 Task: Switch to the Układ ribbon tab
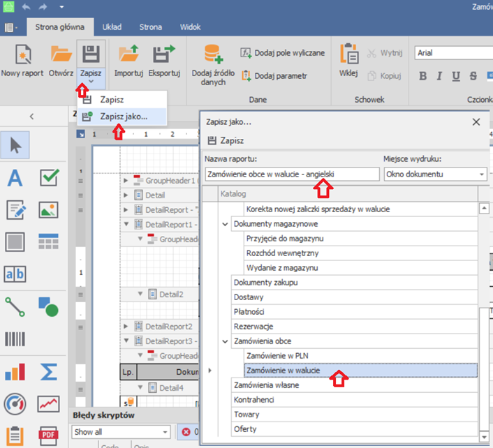pyautogui.click(x=112, y=27)
